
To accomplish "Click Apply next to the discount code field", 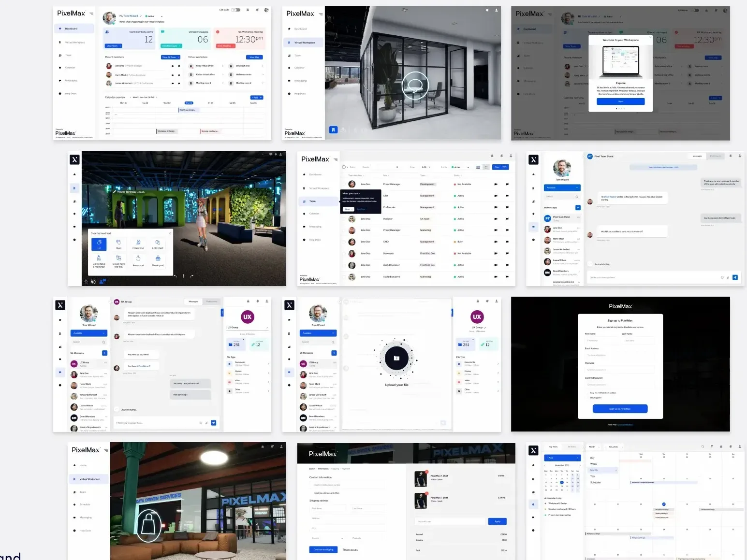I will click(x=498, y=521).
